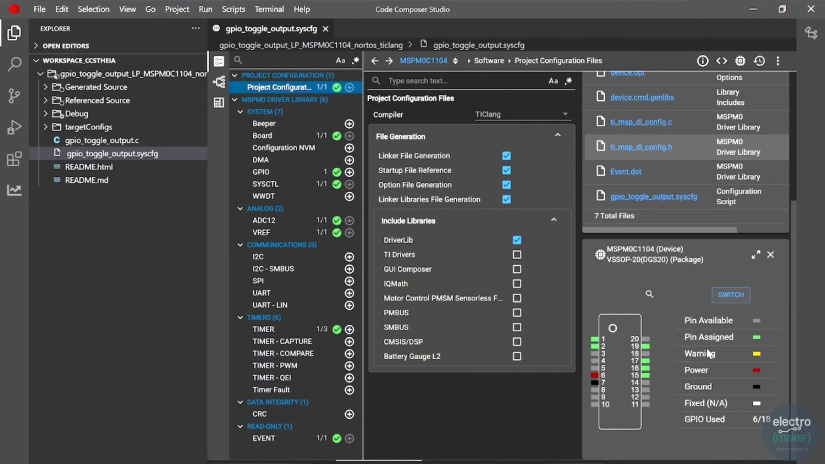
Task: Add a CRC module instance
Action: [x=349, y=414]
